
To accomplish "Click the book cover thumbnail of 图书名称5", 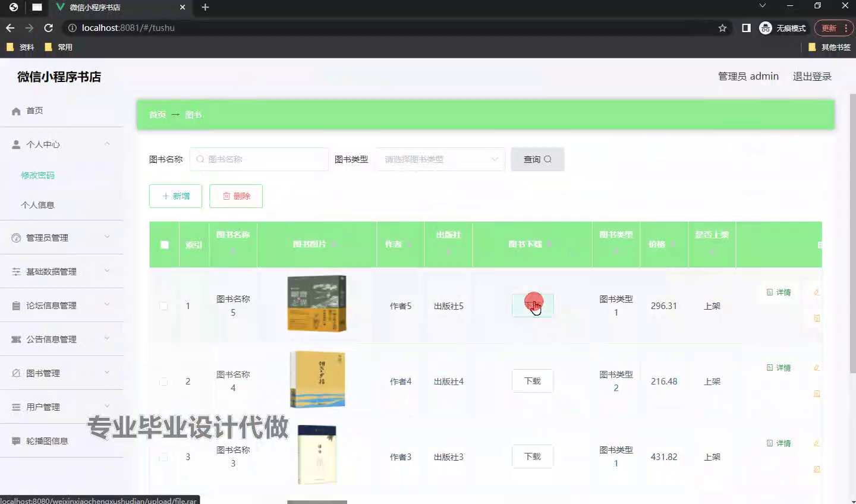I will (317, 303).
